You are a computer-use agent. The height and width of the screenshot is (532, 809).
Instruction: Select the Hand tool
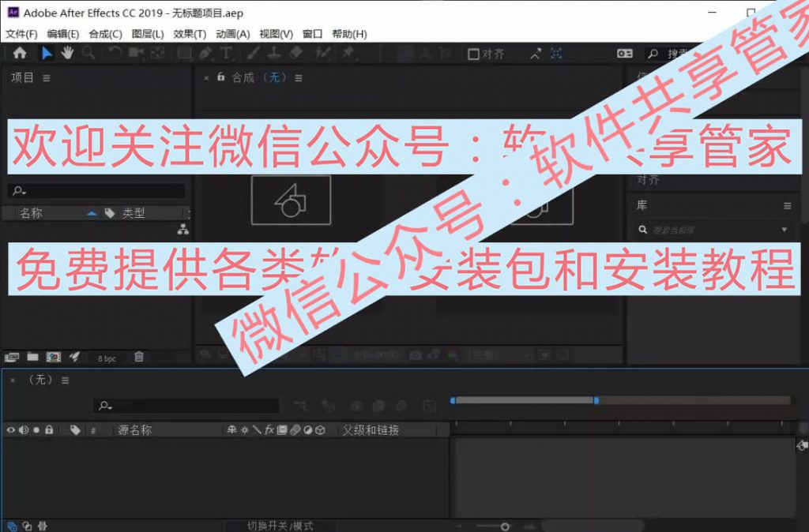[x=67, y=53]
